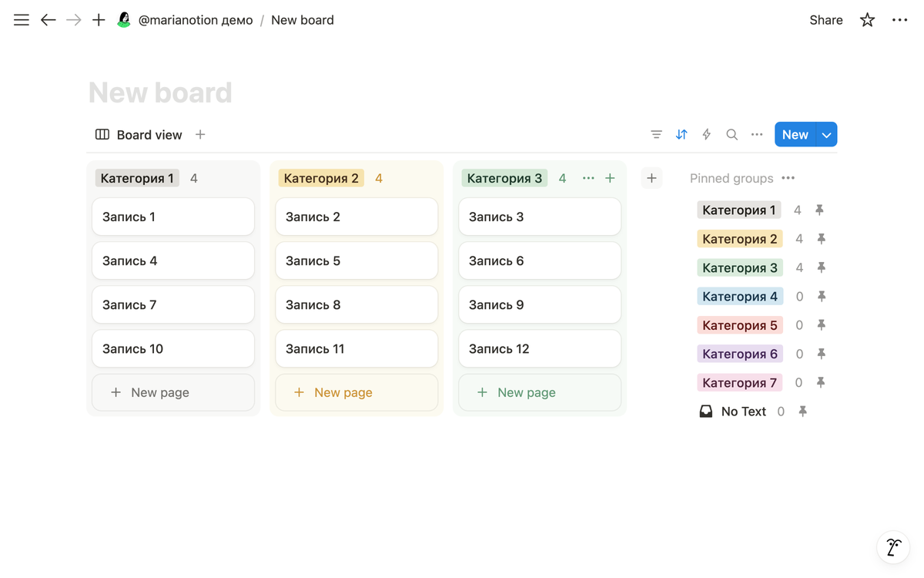
Task: Toggle the pin for Категория 4
Action: [821, 296]
